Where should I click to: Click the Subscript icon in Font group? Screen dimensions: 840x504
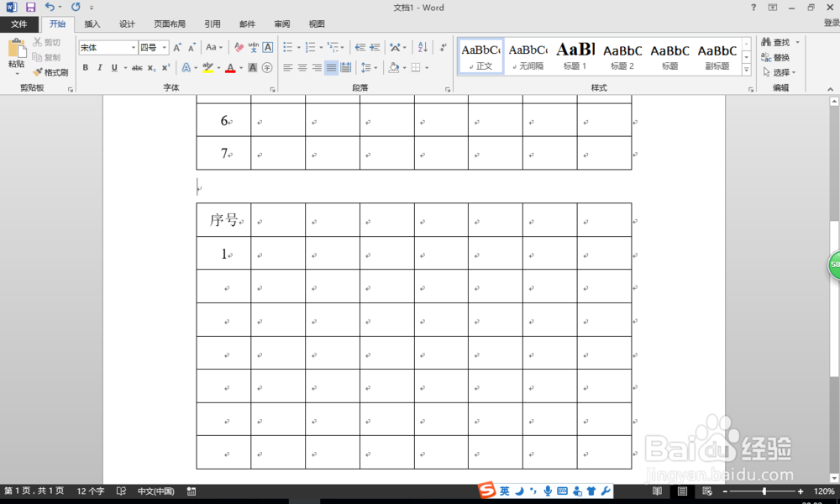tap(151, 67)
